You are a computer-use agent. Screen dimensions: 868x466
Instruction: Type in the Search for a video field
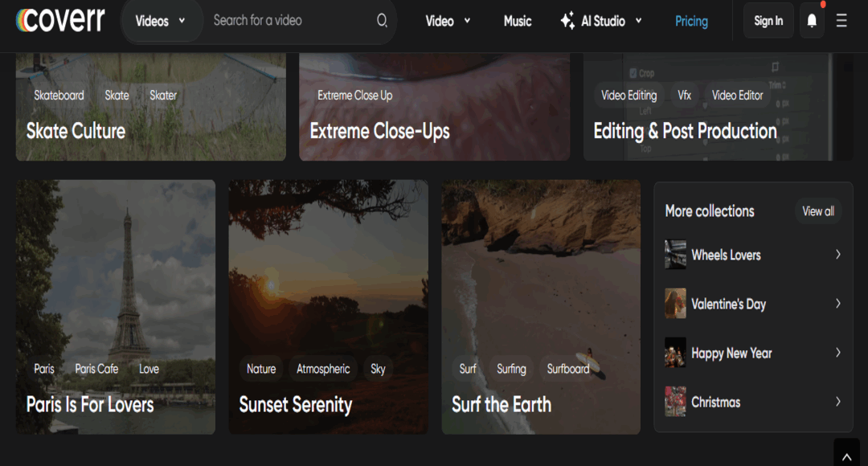click(x=289, y=21)
